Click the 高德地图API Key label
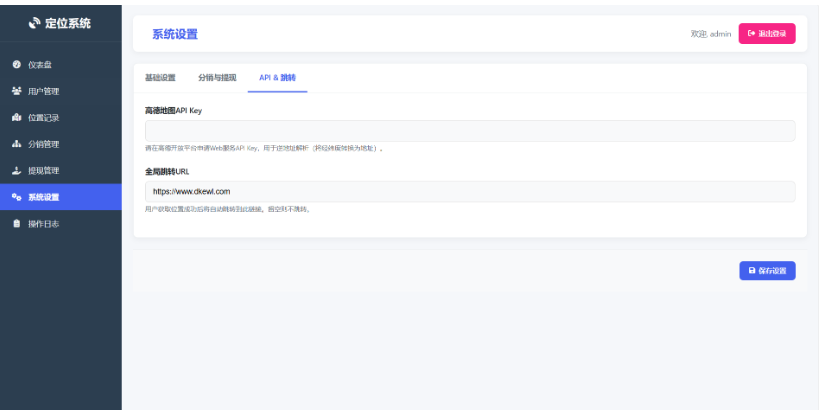This screenshot has width=825, height=410. pyautogui.click(x=173, y=111)
